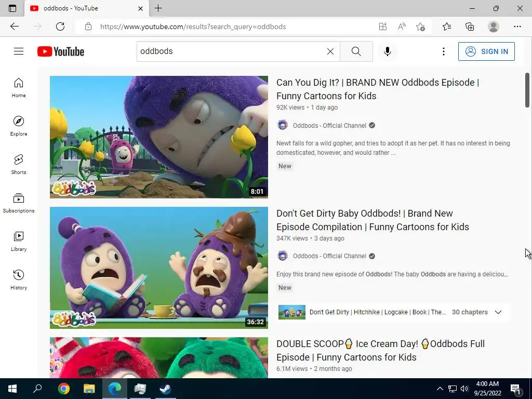Open a new browser tab

(158, 8)
